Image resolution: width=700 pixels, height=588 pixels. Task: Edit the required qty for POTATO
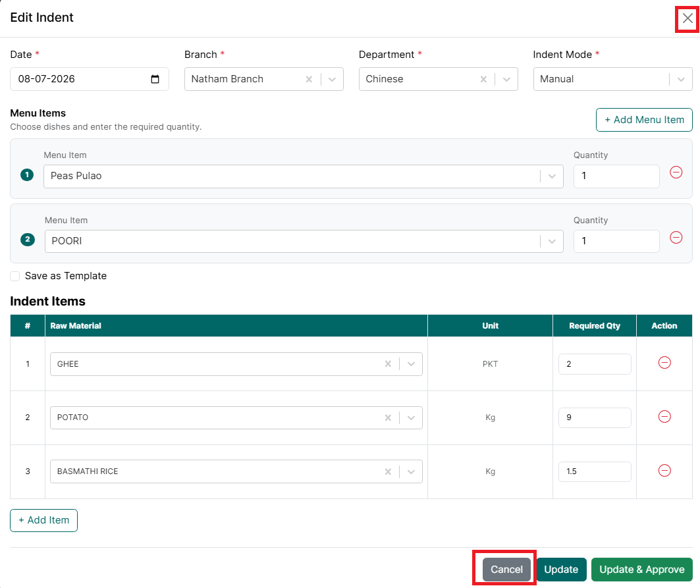click(x=595, y=417)
